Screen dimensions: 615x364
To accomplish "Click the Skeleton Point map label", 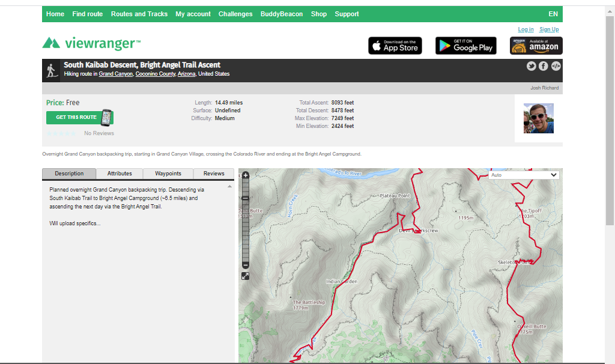I will [x=515, y=262].
